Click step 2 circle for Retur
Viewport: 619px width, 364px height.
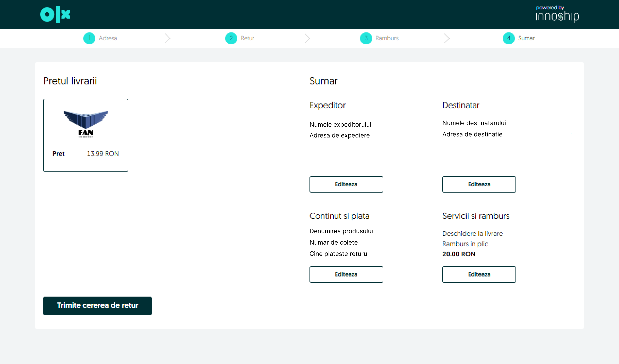pyautogui.click(x=231, y=38)
